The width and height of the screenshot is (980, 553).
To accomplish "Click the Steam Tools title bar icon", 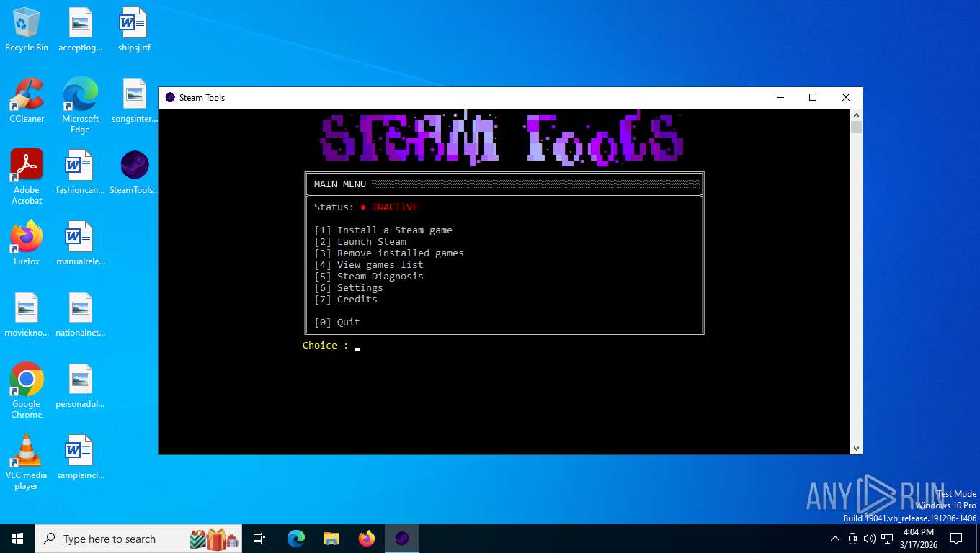I will pos(170,97).
